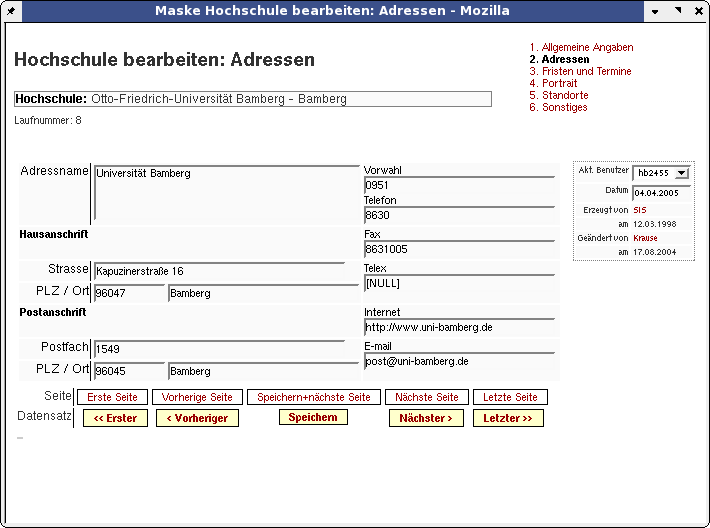The width and height of the screenshot is (710, 528).
Task: Focus the Postfach field 1549
Action: pos(219,349)
